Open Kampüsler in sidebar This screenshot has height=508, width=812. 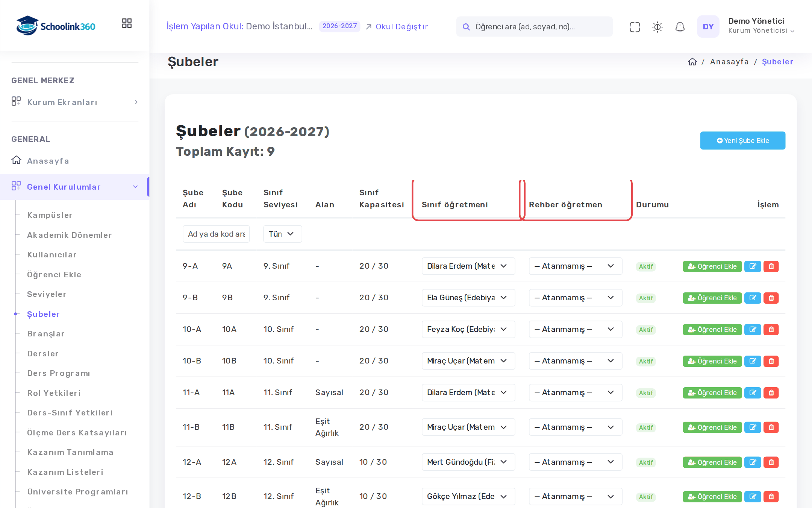click(x=50, y=215)
